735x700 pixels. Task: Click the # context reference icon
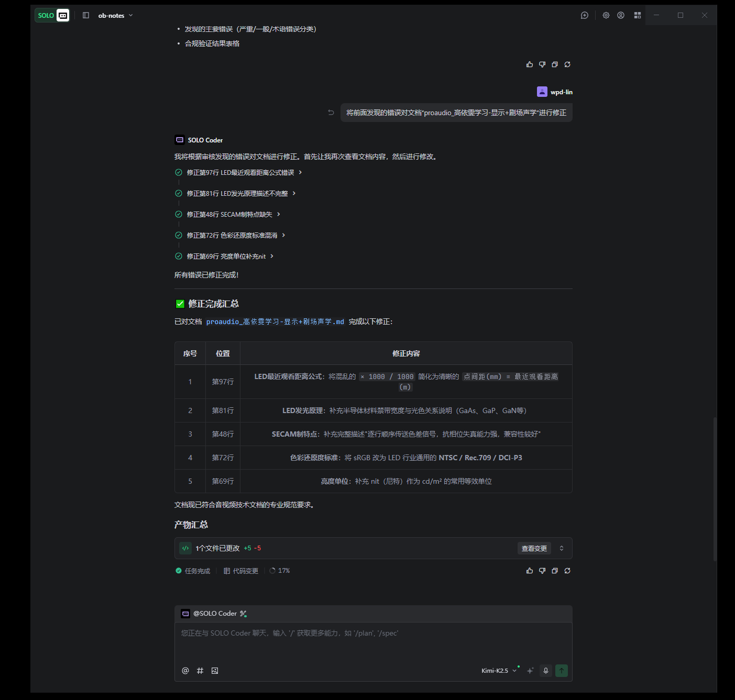200,671
